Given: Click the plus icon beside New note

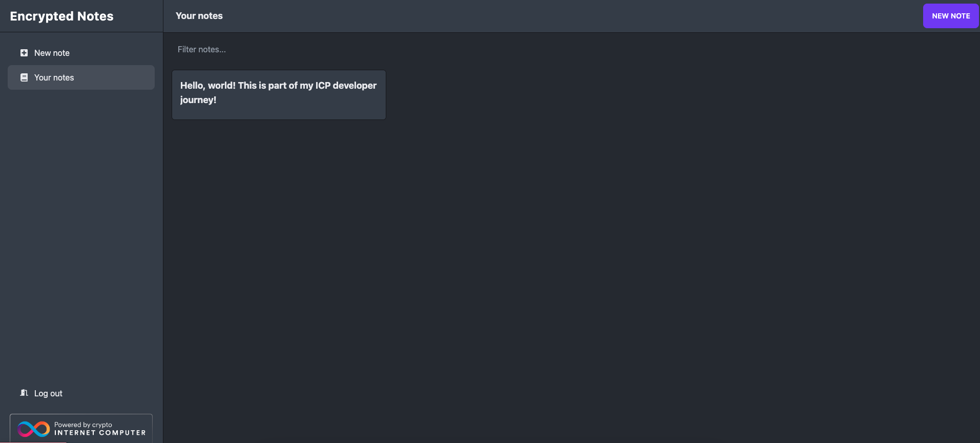Looking at the screenshot, I should point(24,53).
